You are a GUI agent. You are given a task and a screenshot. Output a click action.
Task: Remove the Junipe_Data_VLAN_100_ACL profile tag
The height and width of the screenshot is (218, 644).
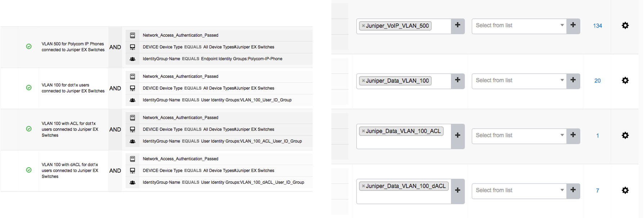[363, 131]
